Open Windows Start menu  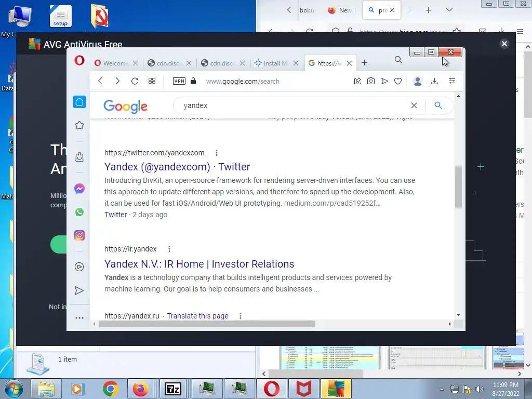coord(14,389)
